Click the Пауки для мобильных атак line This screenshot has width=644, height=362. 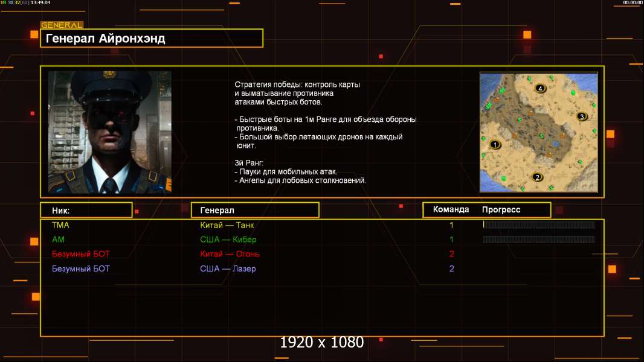tap(286, 171)
